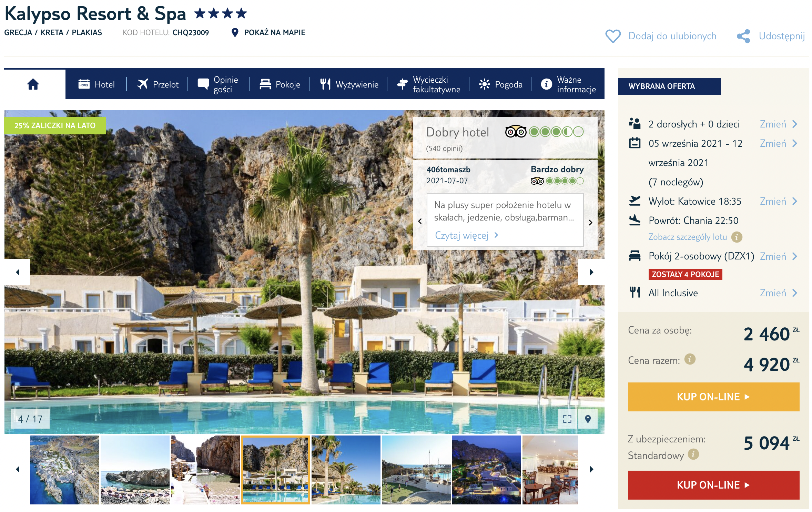Select the aerial view thumbnail
The image size is (812, 512).
pos(65,470)
